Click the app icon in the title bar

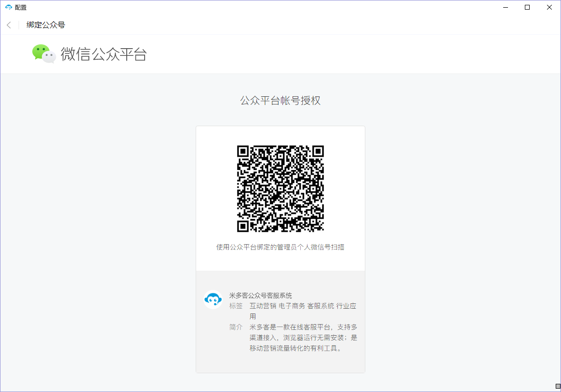point(8,7)
